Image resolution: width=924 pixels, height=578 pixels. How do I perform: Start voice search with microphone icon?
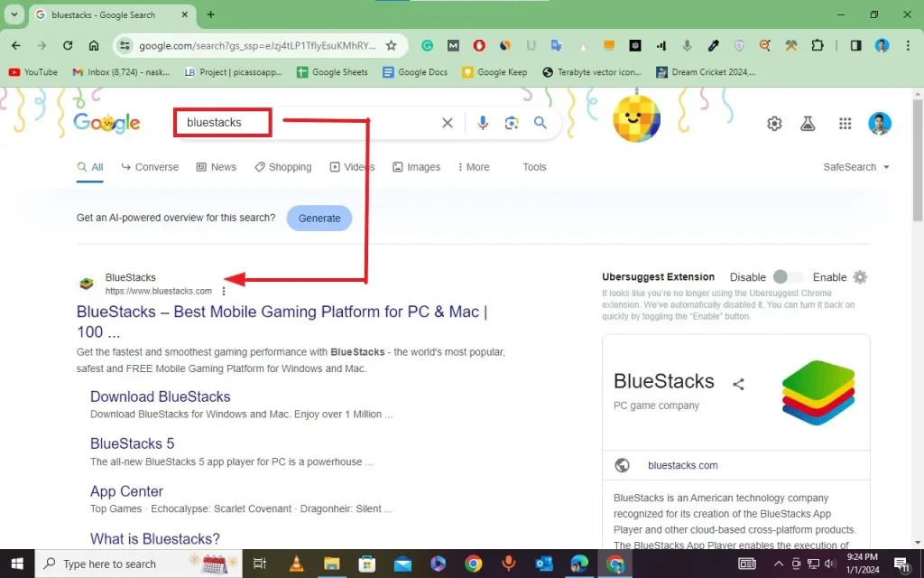[x=483, y=123]
